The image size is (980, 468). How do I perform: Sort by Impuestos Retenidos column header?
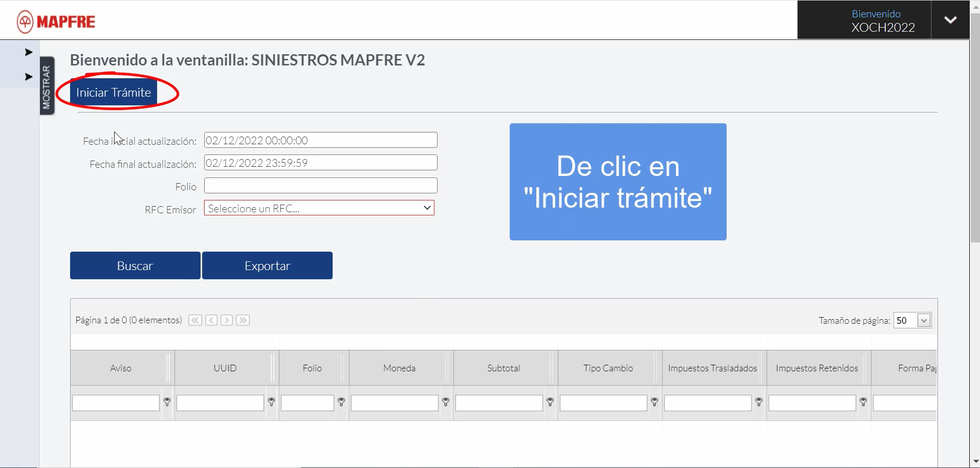(817, 368)
